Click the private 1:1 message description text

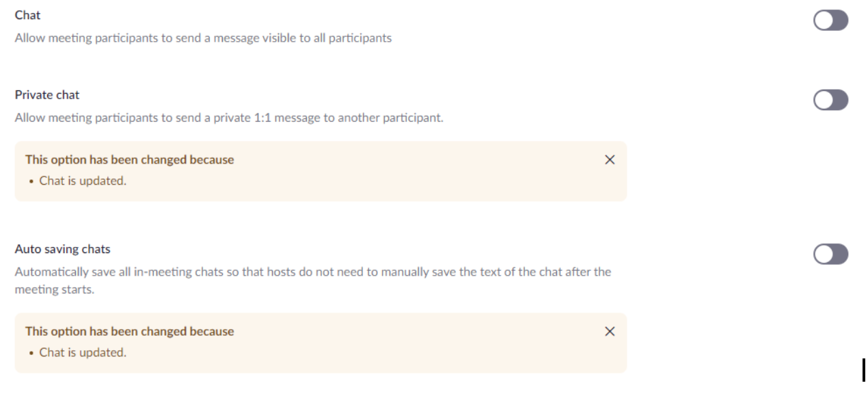(x=229, y=118)
